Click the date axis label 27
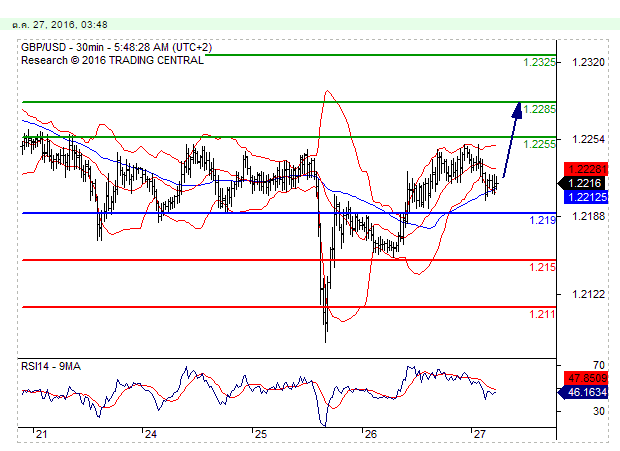 (x=479, y=434)
